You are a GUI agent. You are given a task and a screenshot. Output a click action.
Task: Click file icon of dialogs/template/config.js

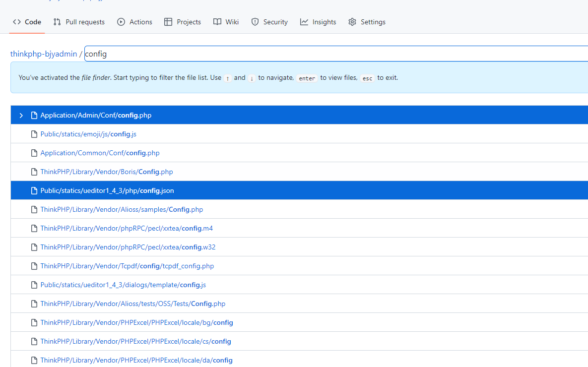34,285
